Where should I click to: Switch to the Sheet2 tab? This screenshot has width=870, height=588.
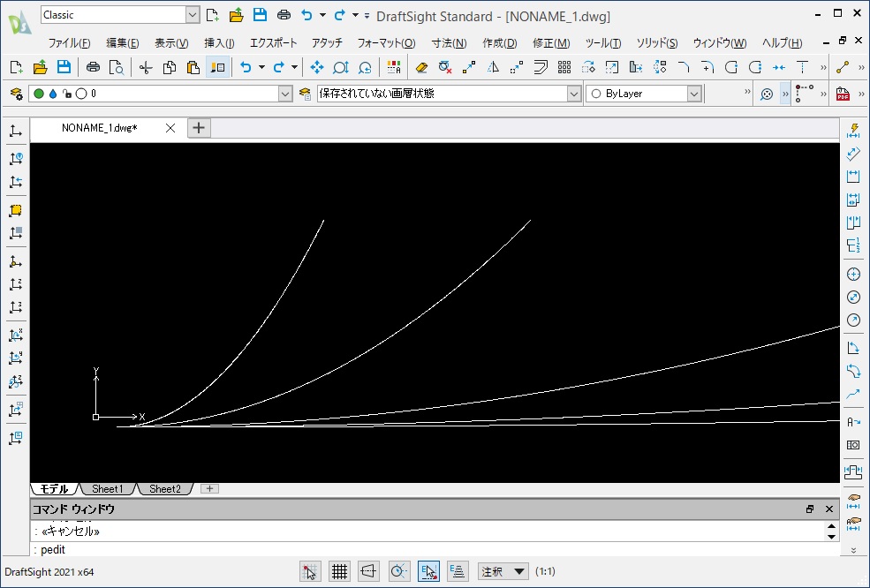tap(165, 489)
